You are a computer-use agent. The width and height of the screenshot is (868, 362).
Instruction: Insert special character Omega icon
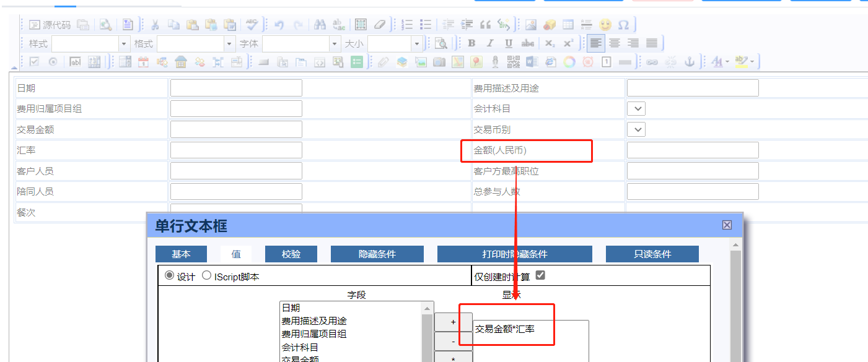(x=624, y=25)
